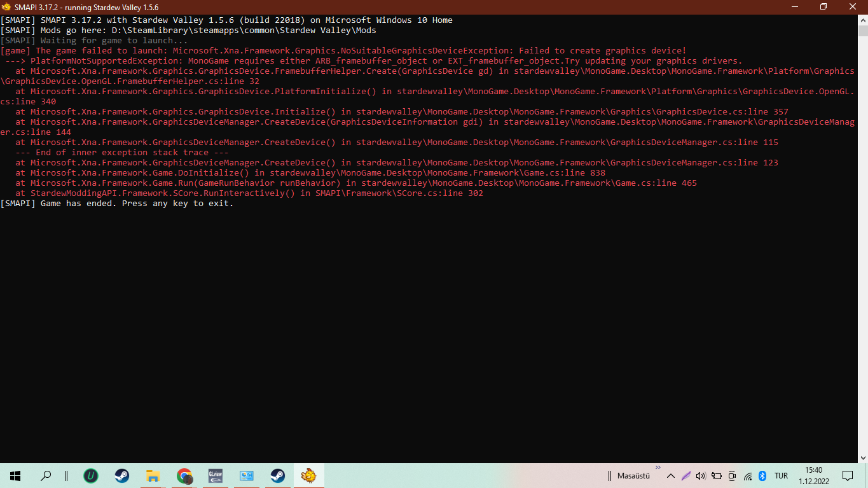
Task: Close the SMAPI console window
Action: pyautogui.click(x=853, y=7)
